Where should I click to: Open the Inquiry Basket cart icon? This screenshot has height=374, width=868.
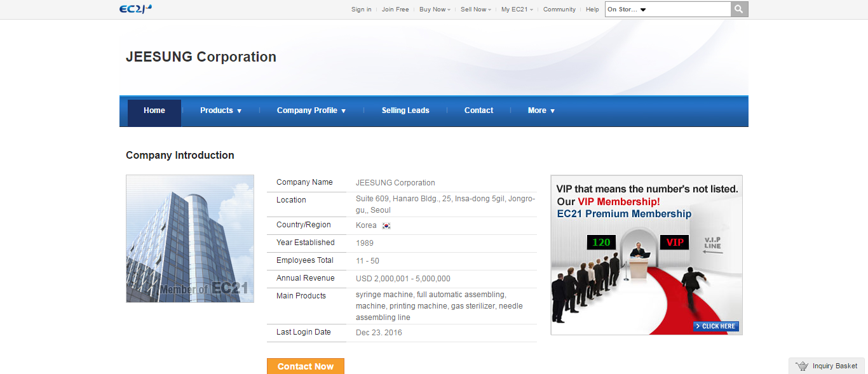(x=802, y=366)
